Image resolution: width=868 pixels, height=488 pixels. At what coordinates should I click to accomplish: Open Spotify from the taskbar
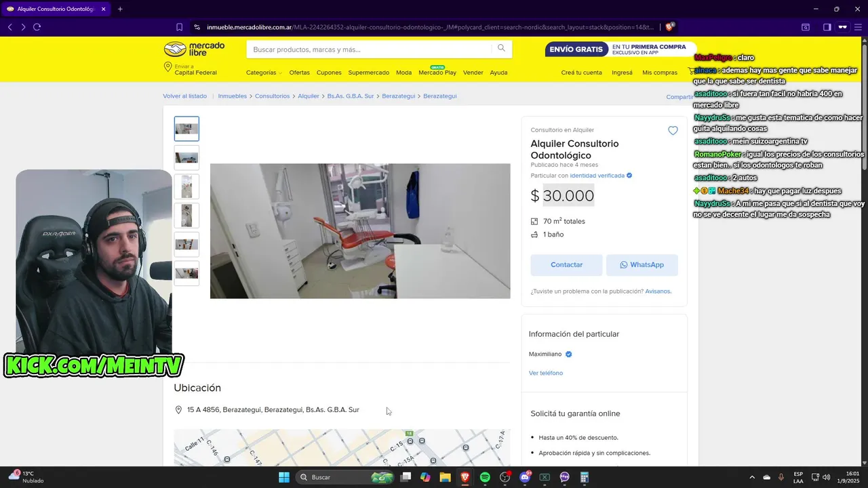pyautogui.click(x=485, y=477)
